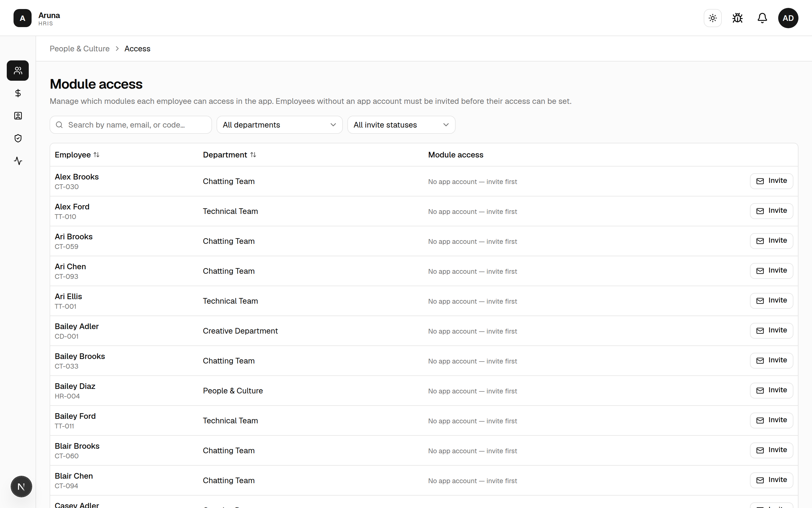
Task: Select employee name Alex Ford
Action: (x=72, y=207)
